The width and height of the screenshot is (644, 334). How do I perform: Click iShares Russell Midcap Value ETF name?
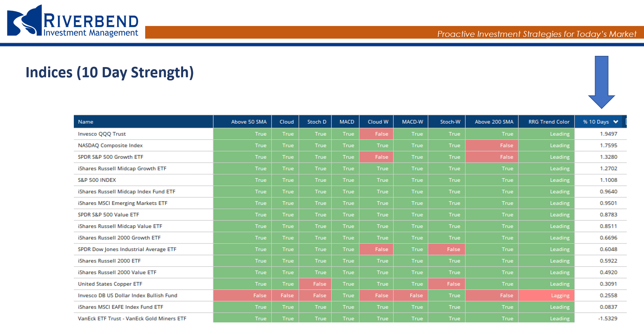120,226
